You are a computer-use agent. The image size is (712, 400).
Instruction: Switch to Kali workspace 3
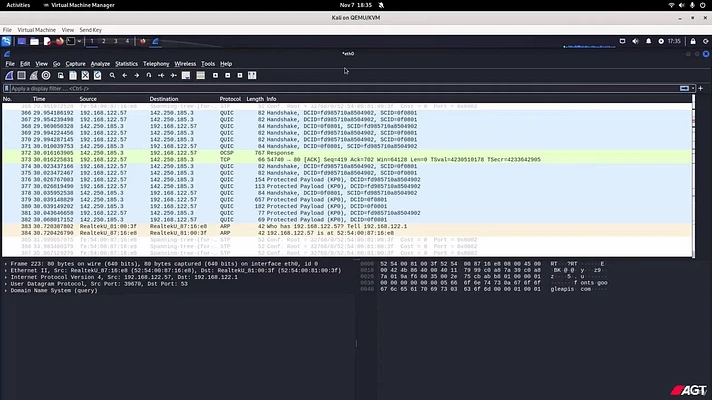[x=115, y=41]
